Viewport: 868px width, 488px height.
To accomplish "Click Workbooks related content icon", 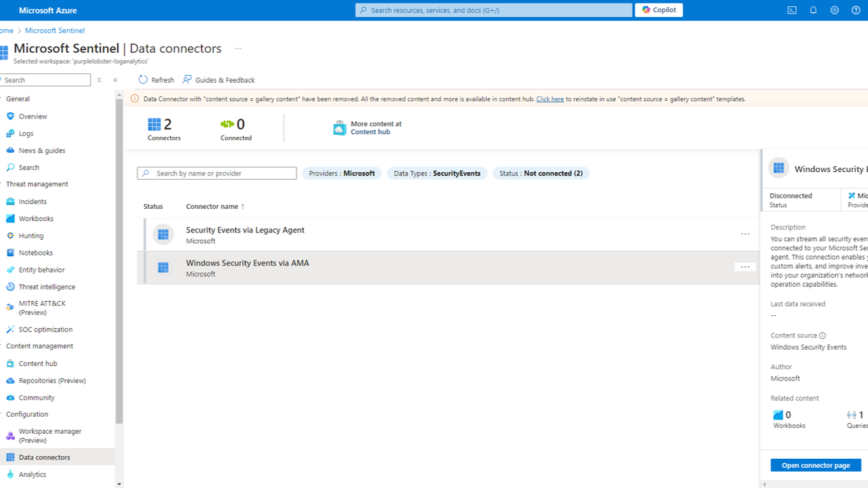I will (778, 415).
